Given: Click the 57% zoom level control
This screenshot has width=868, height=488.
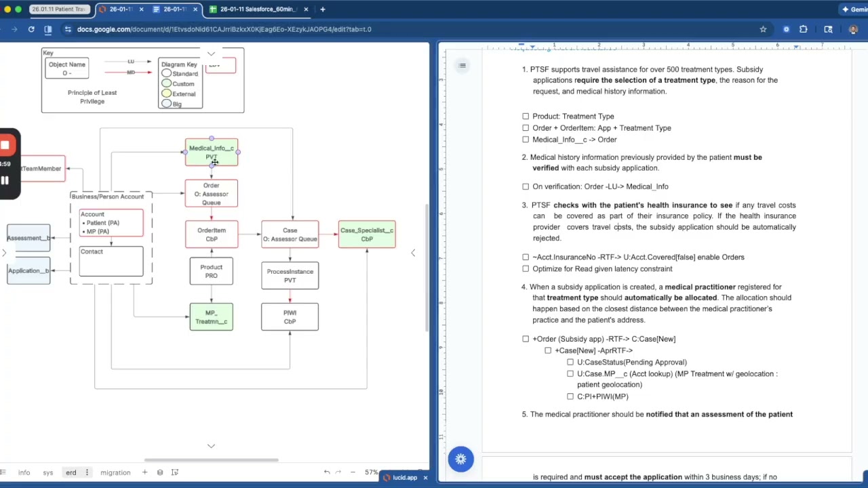Looking at the screenshot, I should tap(371, 472).
